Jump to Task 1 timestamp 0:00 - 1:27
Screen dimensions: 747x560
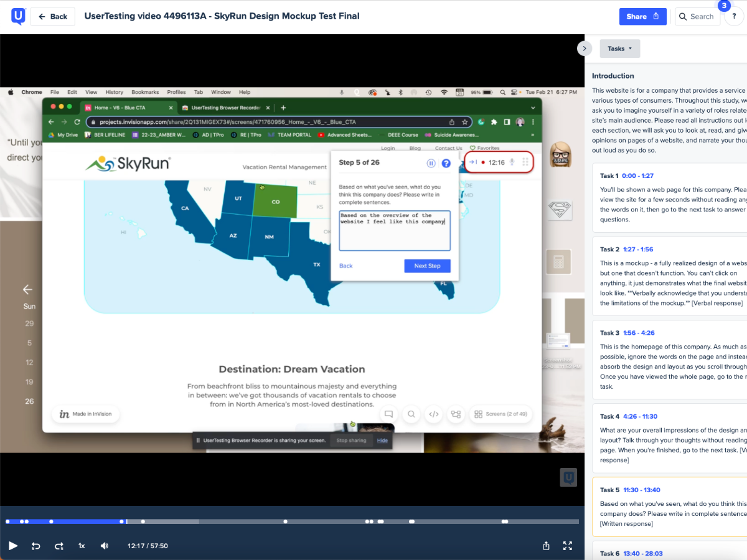(638, 176)
